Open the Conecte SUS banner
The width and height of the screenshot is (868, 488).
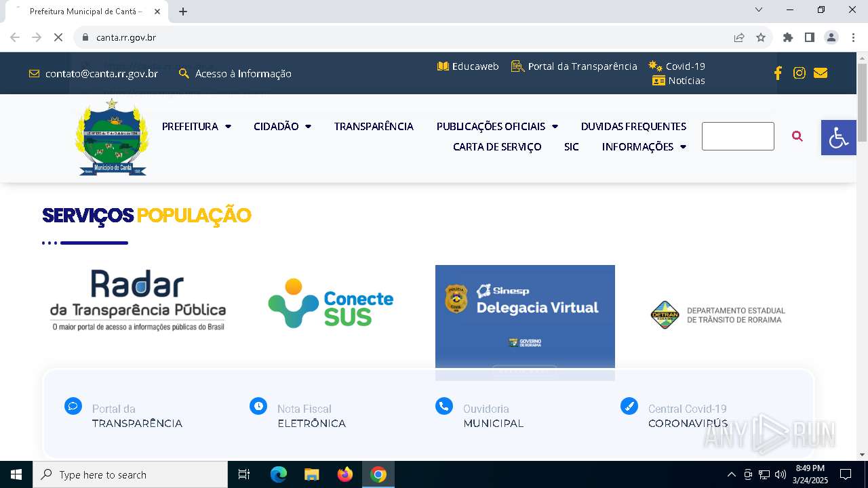coord(331,303)
